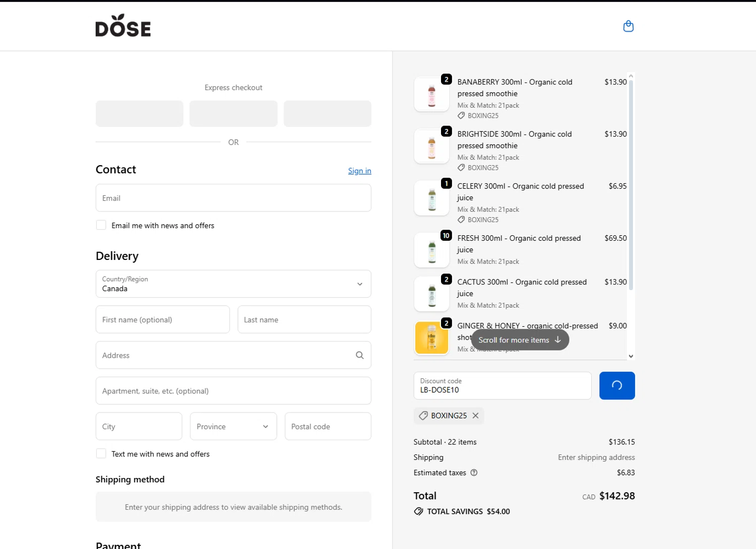Click the $69.50 price
756x549 pixels.
615,238
